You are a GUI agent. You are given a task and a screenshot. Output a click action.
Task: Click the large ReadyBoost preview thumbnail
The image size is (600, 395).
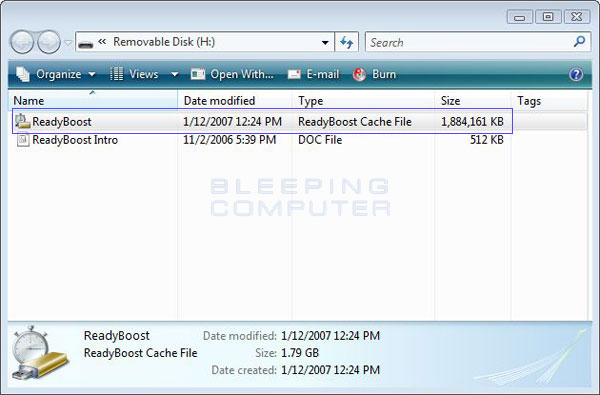40,353
